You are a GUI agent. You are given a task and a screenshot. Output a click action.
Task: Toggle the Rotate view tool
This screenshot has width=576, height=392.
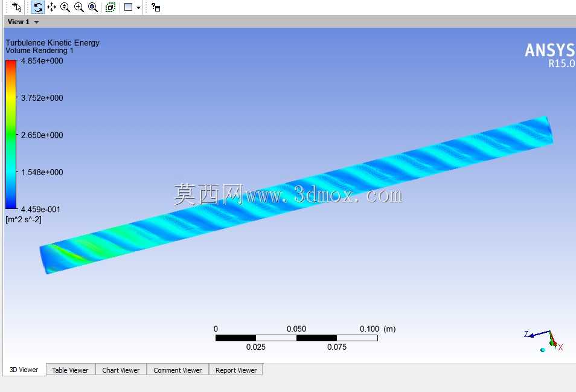point(38,7)
